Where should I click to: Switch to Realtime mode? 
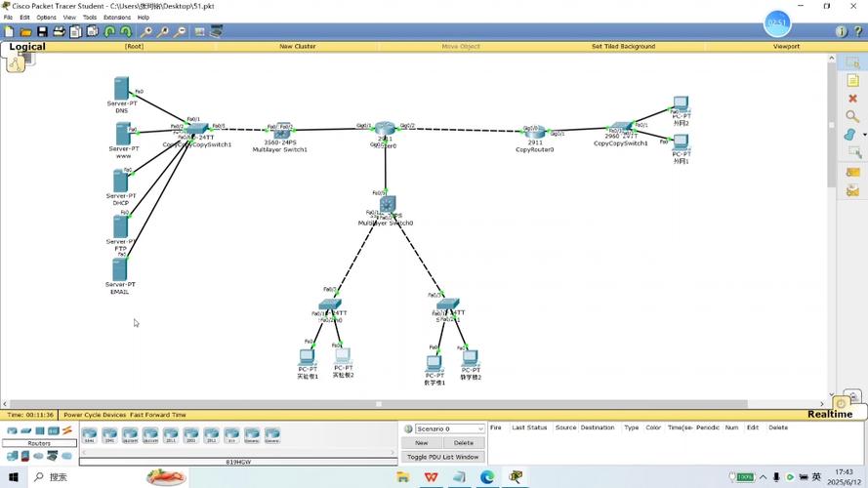829,415
